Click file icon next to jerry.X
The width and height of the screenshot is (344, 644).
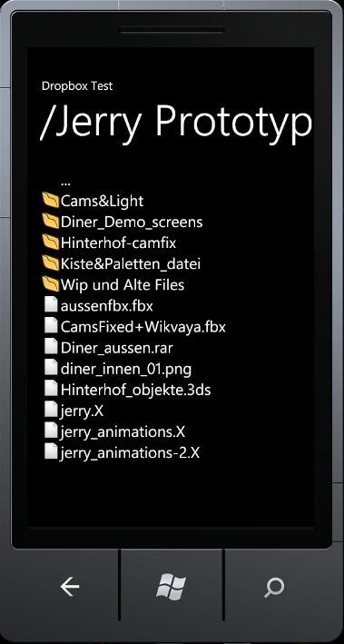(x=51, y=411)
